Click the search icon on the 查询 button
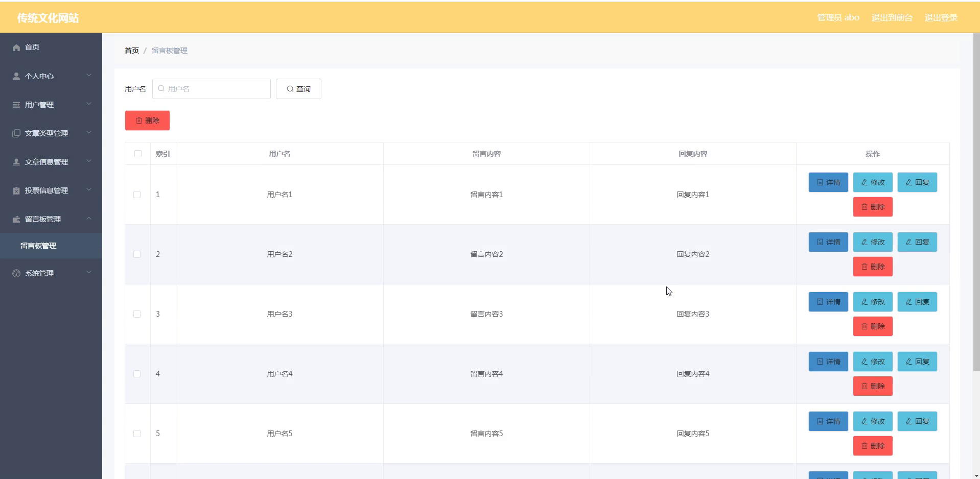This screenshot has width=980, height=479. click(290, 89)
